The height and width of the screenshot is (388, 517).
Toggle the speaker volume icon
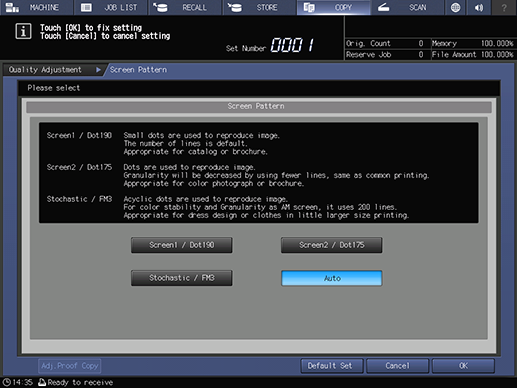pos(479,7)
